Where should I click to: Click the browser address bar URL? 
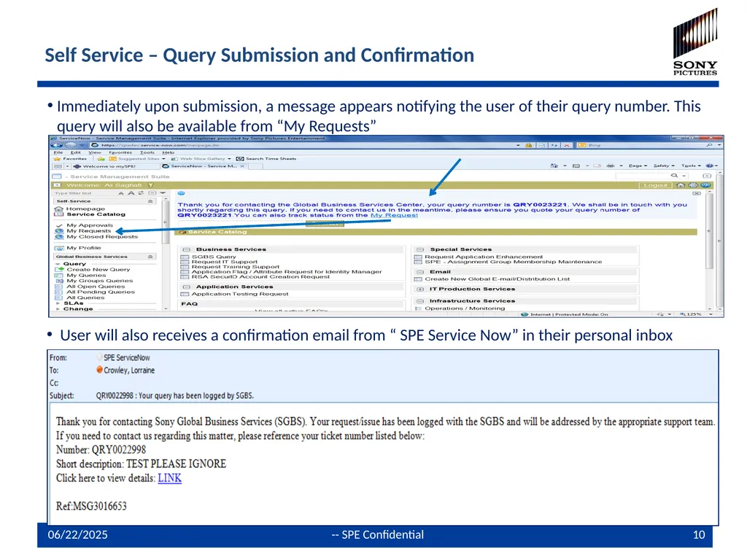point(160,145)
